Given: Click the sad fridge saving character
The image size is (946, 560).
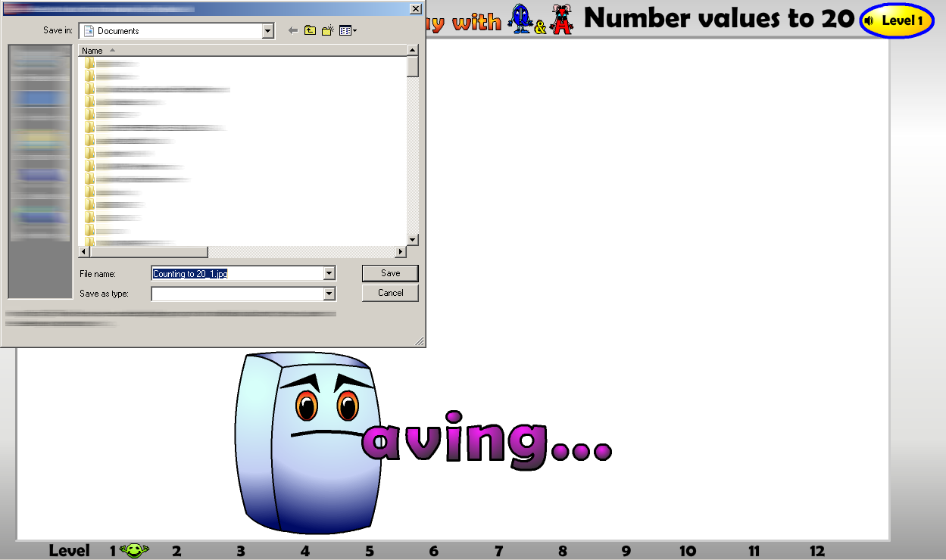Looking at the screenshot, I should pos(308,443).
